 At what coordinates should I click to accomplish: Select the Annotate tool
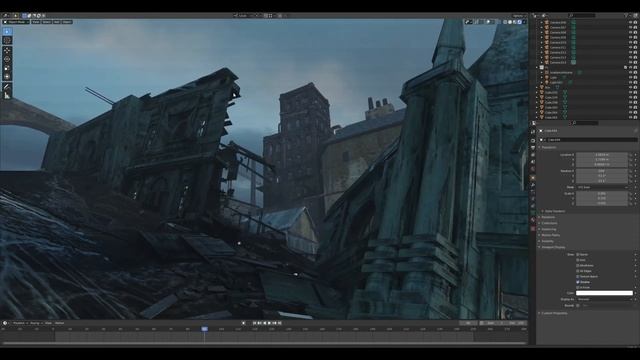click(x=7, y=87)
